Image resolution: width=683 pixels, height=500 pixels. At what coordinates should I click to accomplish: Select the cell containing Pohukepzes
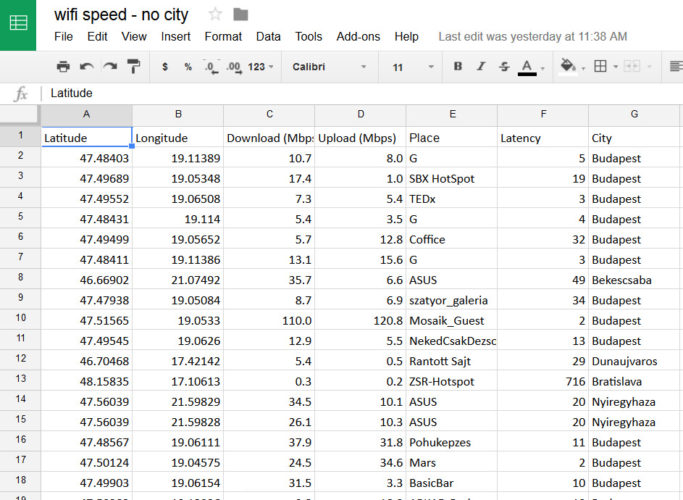pos(452,442)
